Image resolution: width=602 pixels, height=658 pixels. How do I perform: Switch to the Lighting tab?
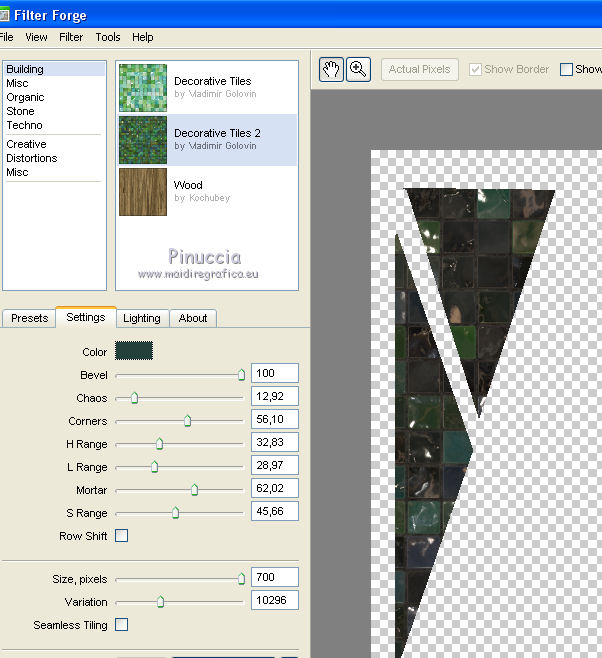coord(141,318)
